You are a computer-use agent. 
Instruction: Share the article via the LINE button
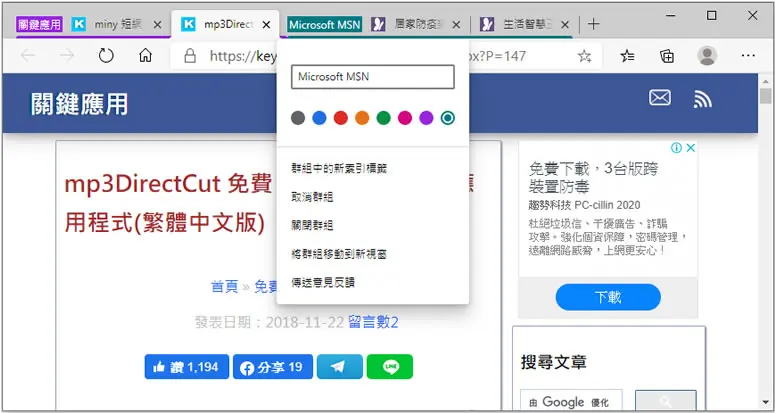pos(389,367)
